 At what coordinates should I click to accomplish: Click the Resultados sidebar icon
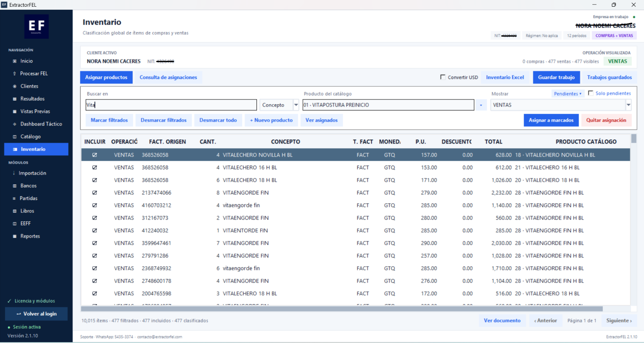[15, 99]
